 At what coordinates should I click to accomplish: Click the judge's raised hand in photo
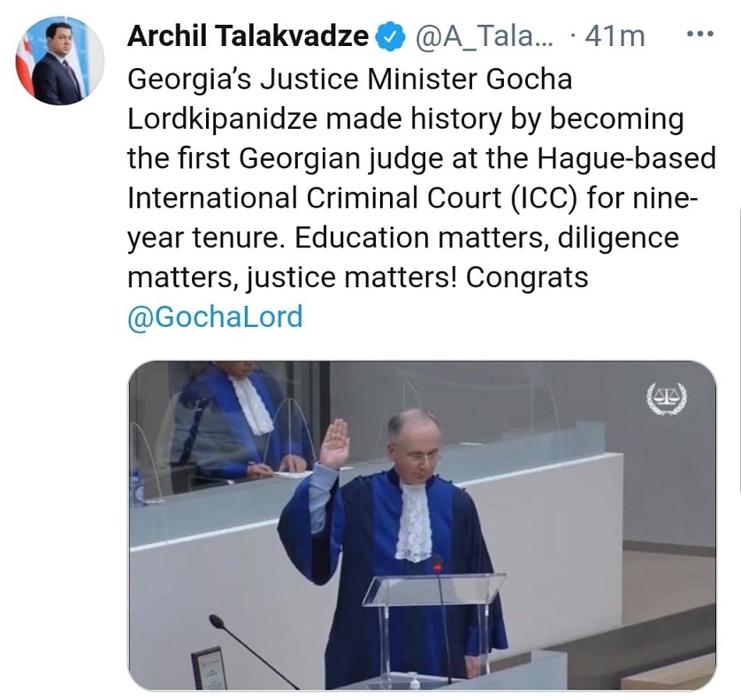(x=334, y=443)
